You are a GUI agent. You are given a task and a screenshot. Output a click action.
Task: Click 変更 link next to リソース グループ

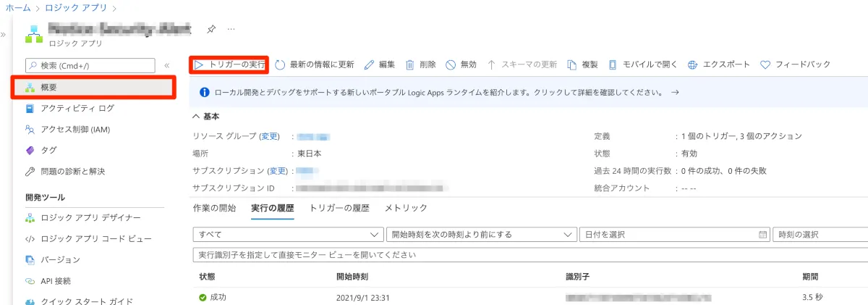coord(270,136)
